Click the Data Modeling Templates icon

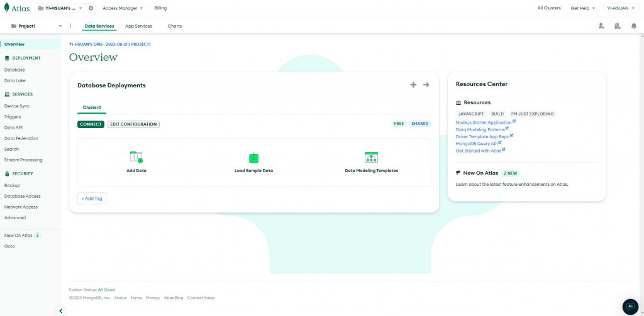tap(371, 157)
